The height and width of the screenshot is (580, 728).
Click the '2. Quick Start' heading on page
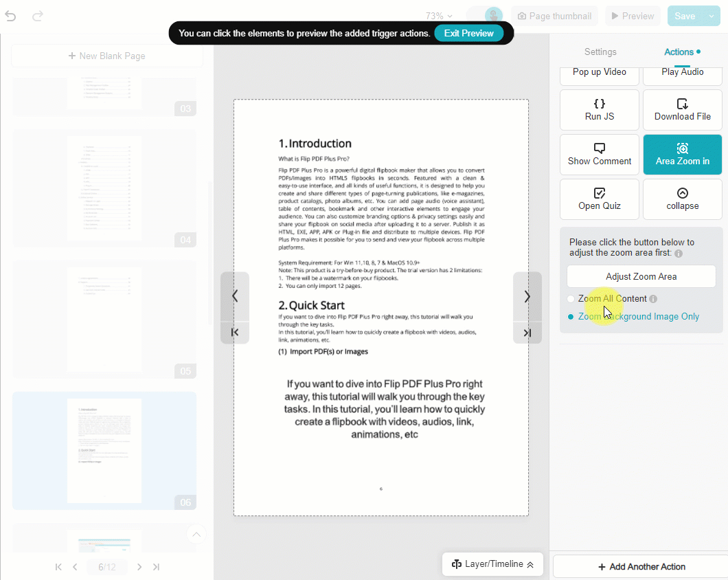pos(312,305)
